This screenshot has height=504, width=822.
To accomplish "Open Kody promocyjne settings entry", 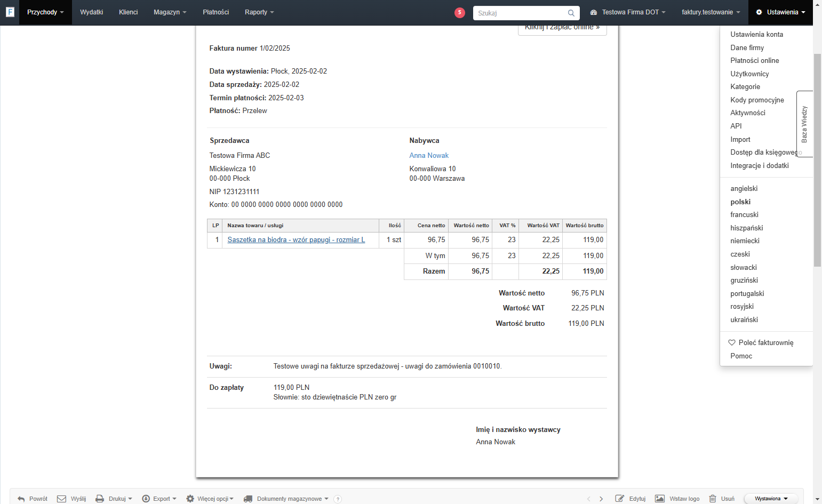I will [x=757, y=100].
